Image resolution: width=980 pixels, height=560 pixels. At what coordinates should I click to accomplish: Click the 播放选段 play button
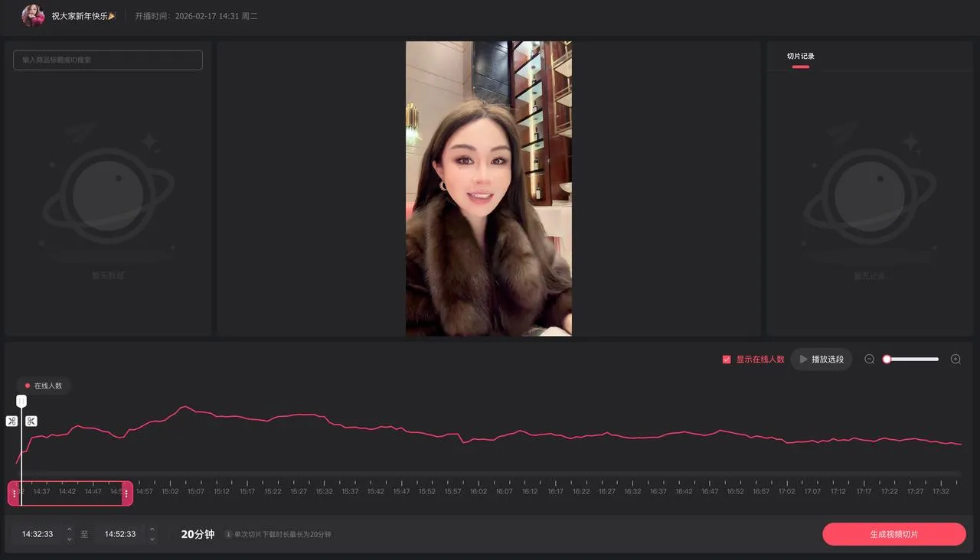822,359
